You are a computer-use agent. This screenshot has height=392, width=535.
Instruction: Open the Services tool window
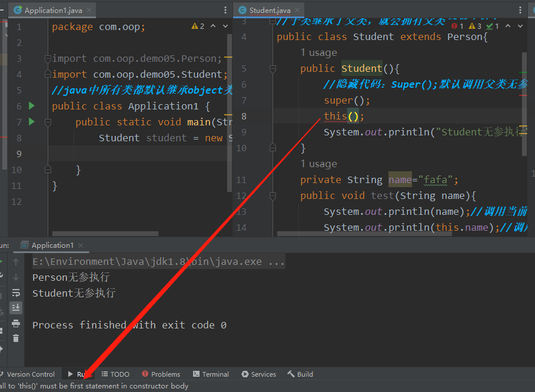pos(258,374)
